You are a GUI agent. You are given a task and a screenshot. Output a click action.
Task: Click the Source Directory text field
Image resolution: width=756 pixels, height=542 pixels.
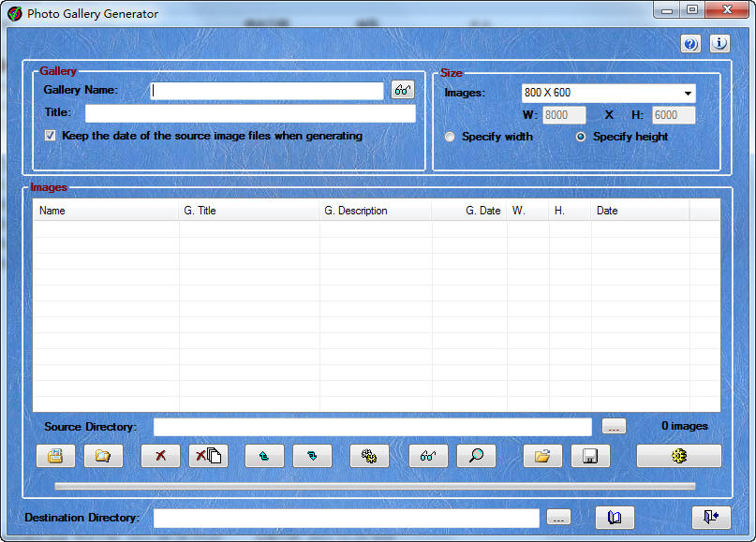click(x=373, y=427)
